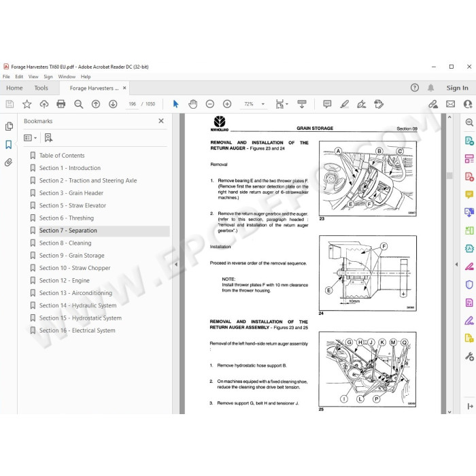This screenshot has width=476, height=476.
Task: Open the notifications bell
Action: [430, 88]
